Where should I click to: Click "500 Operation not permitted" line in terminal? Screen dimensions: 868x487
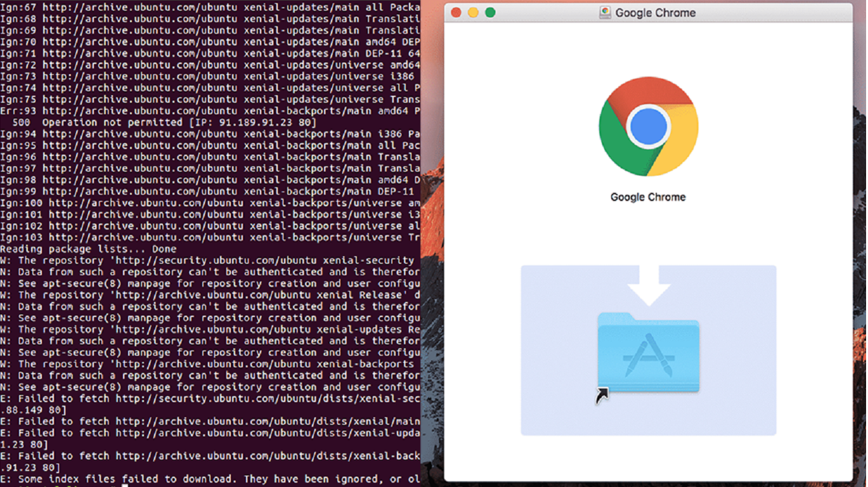click(164, 122)
